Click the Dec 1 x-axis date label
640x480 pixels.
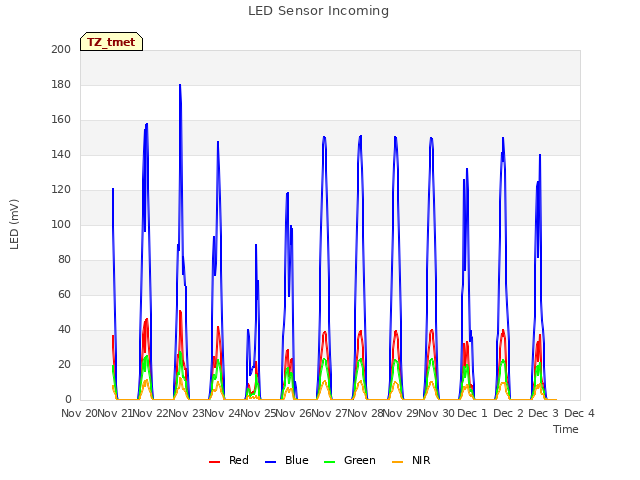(472, 413)
